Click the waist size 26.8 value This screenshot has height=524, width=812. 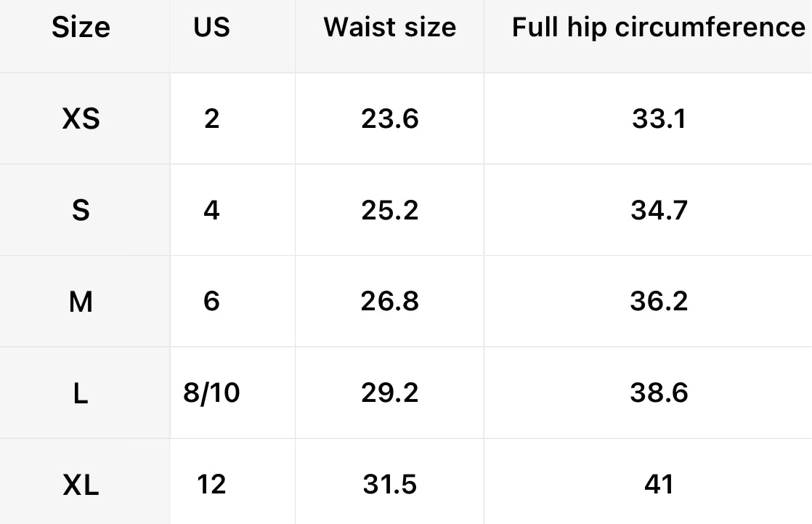(x=390, y=301)
